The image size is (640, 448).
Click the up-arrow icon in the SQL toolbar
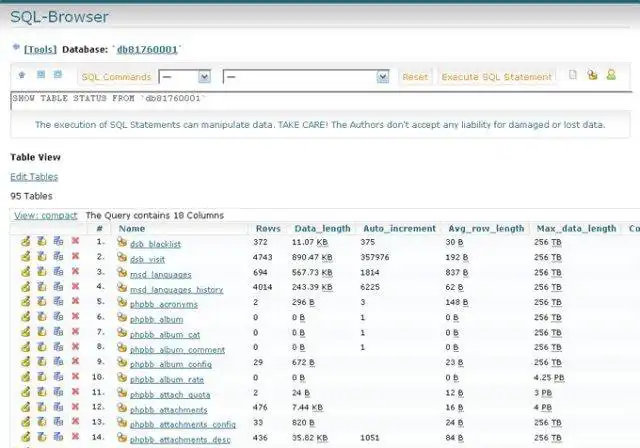[x=22, y=75]
